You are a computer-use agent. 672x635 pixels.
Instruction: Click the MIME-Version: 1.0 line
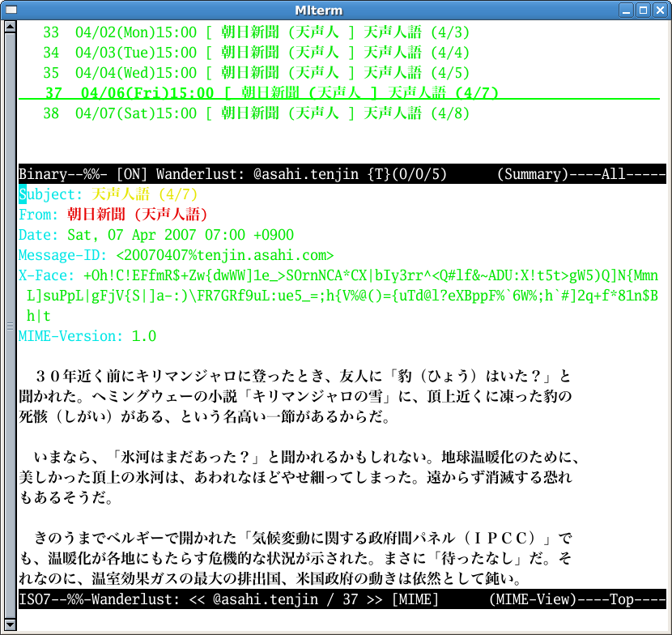(x=87, y=335)
